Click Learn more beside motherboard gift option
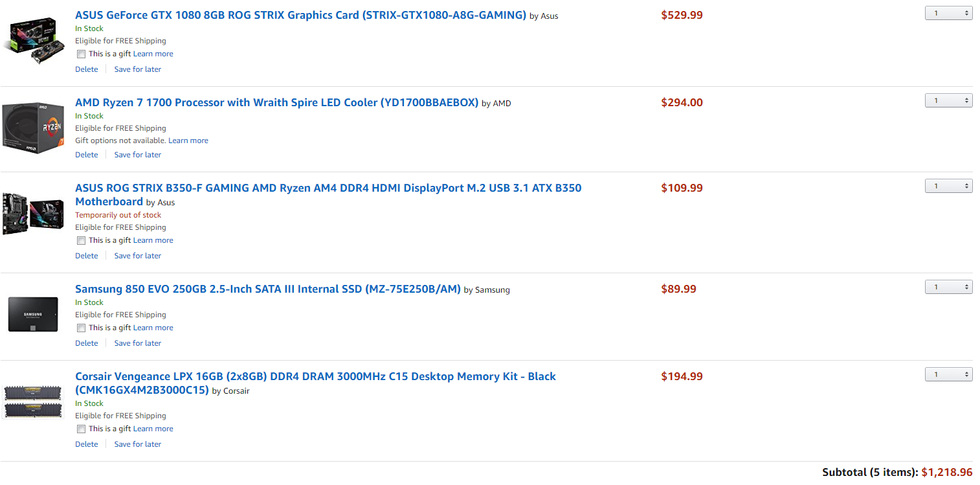Image resolution: width=980 pixels, height=485 pixels. coord(153,240)
